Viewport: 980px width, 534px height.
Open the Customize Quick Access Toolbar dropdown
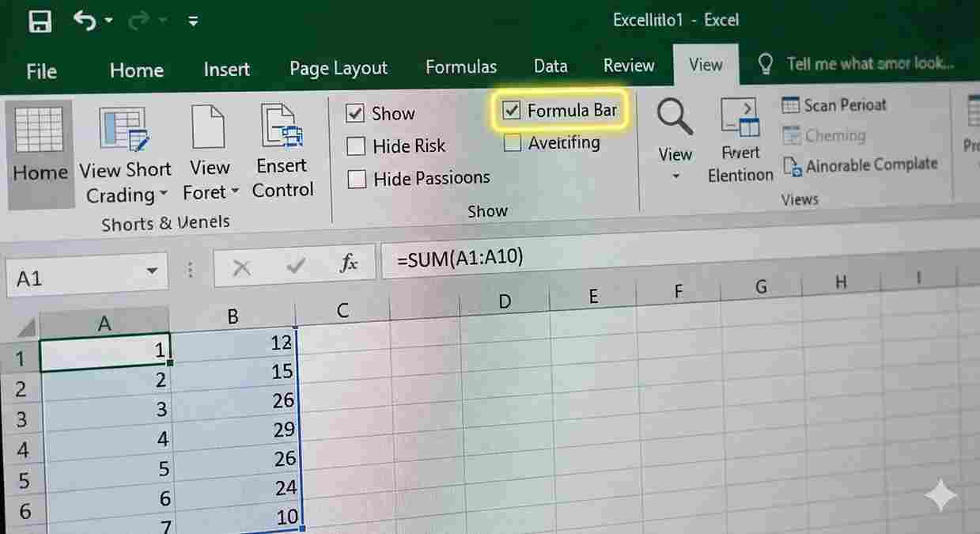point(193,21)
